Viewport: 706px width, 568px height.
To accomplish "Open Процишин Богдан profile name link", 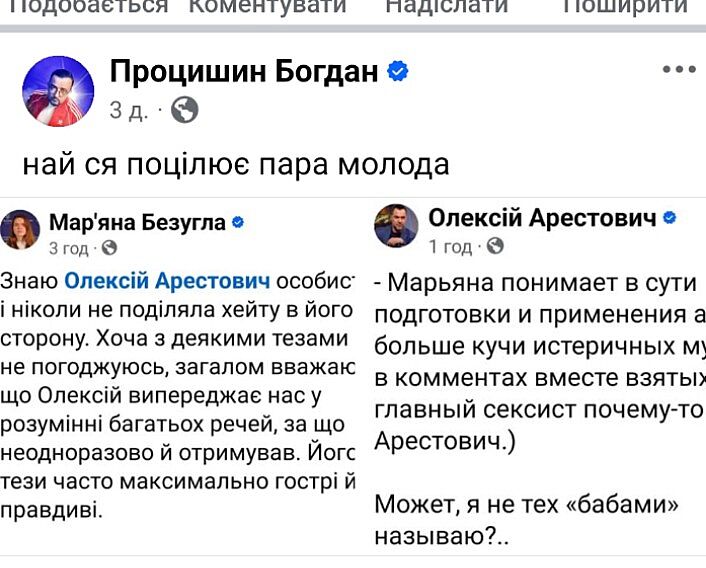I will 244,71.
